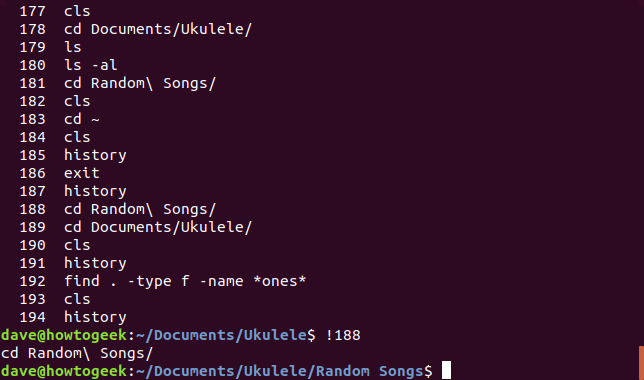The width and height of the screenshot is (644, 380).
Task: Click the *ones* pattern text
Action: click(x=279, y=281)
